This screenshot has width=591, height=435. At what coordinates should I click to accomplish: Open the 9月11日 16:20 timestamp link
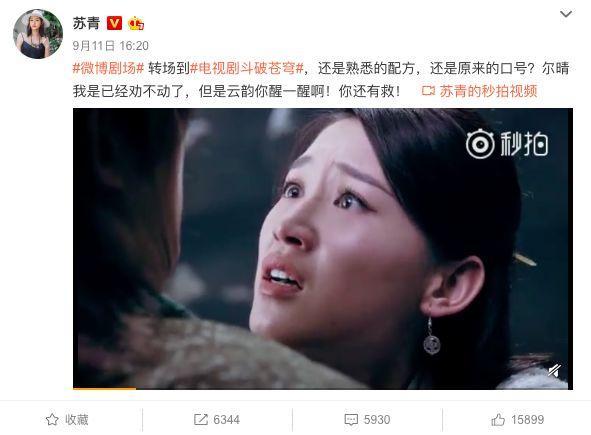click(110, 46)
